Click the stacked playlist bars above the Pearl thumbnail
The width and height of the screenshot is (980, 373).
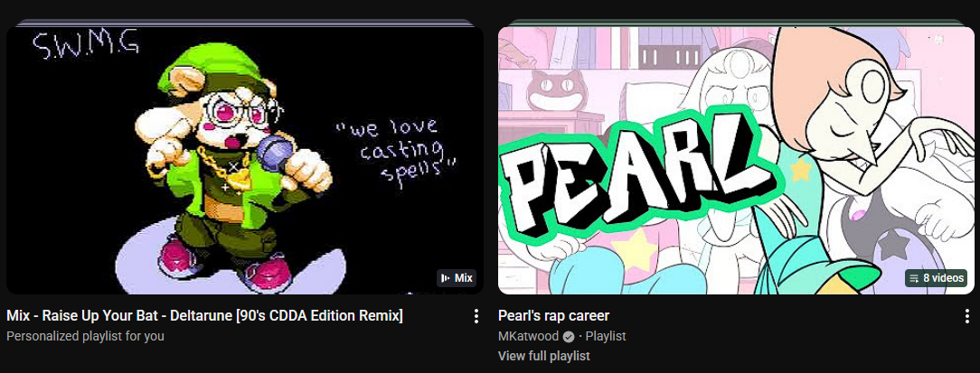pyautogui.click(x=736, y=23)
